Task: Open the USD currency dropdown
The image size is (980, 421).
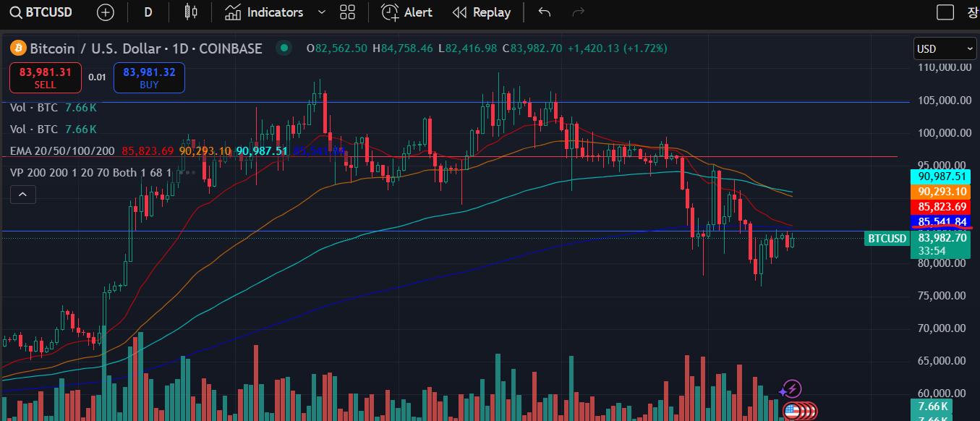Action: click(945, 48)
